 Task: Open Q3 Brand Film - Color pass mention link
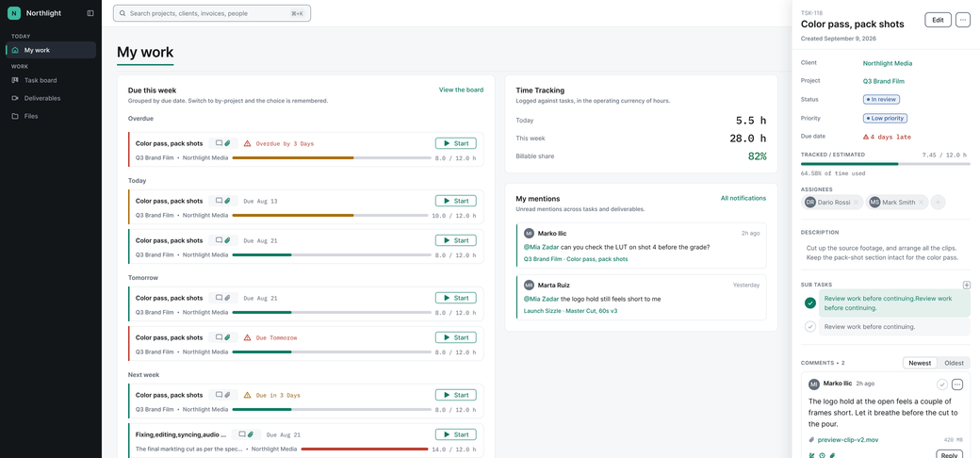pyautogui.click(x=576, y=258)
